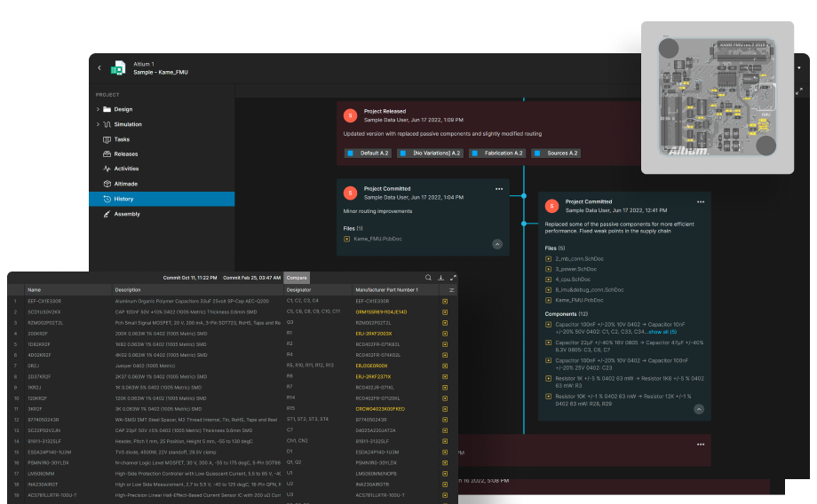The height and width of the screenshot is (504, 817).
Task: Select the INA230AIRGT name cell
Action: (x=43, y=484)
